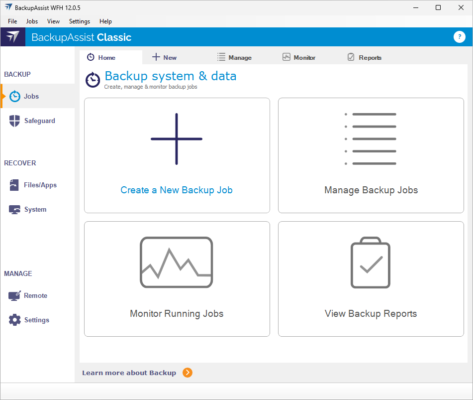This screenshot has width=473, height=400.
Task: Switch to the Monitor tab
Action: coord(299,57)
